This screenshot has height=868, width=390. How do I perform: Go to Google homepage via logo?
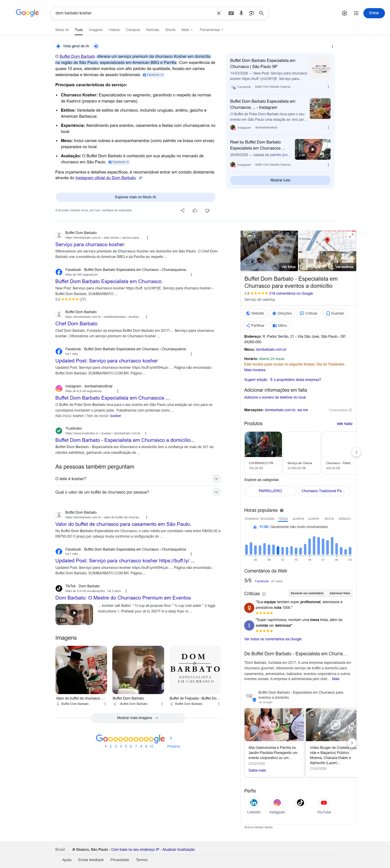[27, 13]
